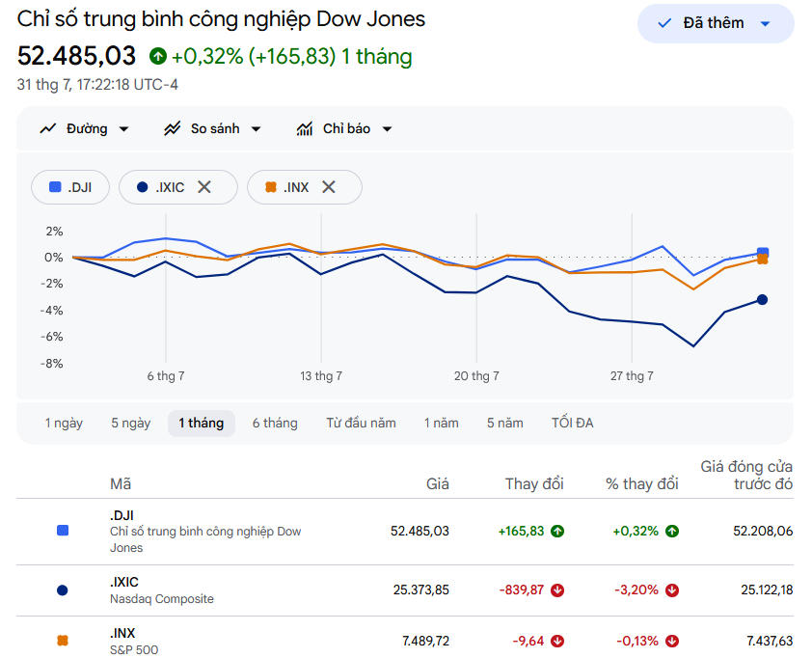This screenshot has width=812, height=658.
Task: Click blue square marker in .DJI table row
Action: point(63,531)
